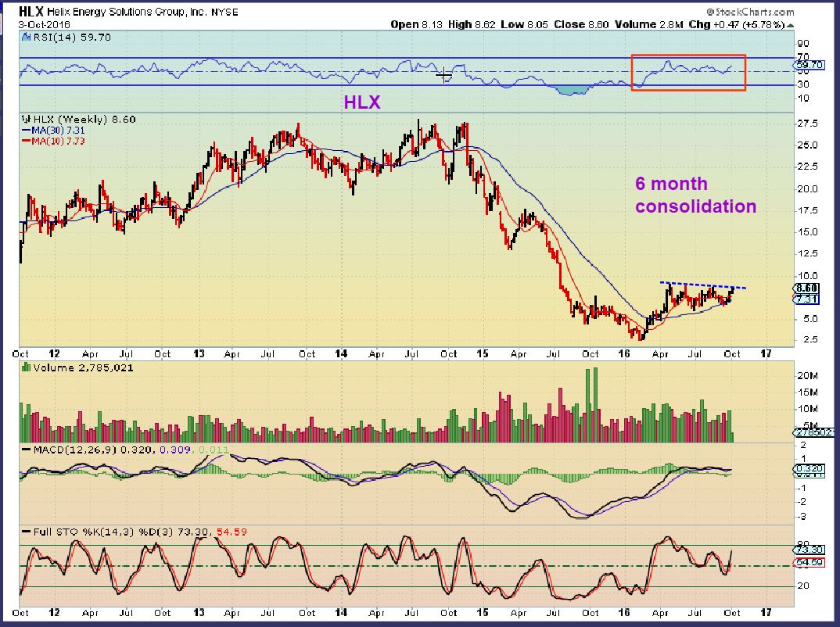
Task: Click the RSI indicator icon beside RSI(14)
Action: pyautogui.click(x=27, y=37)
